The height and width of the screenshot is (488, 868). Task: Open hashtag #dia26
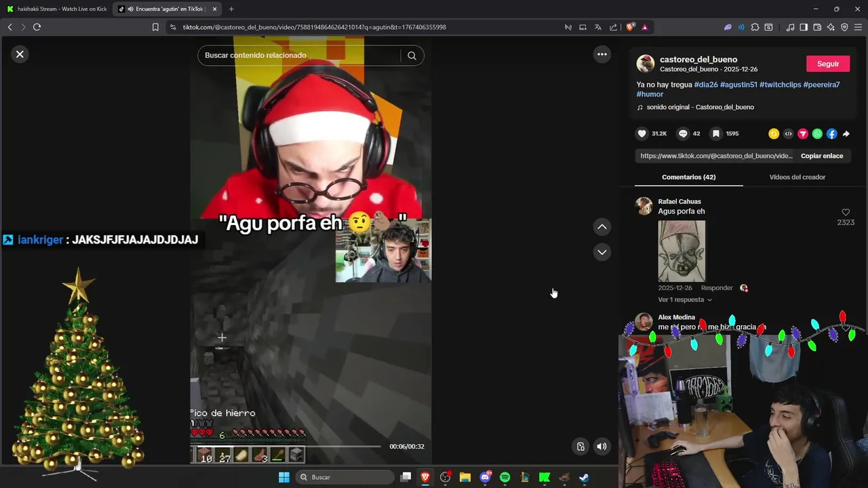pos(705,85)
